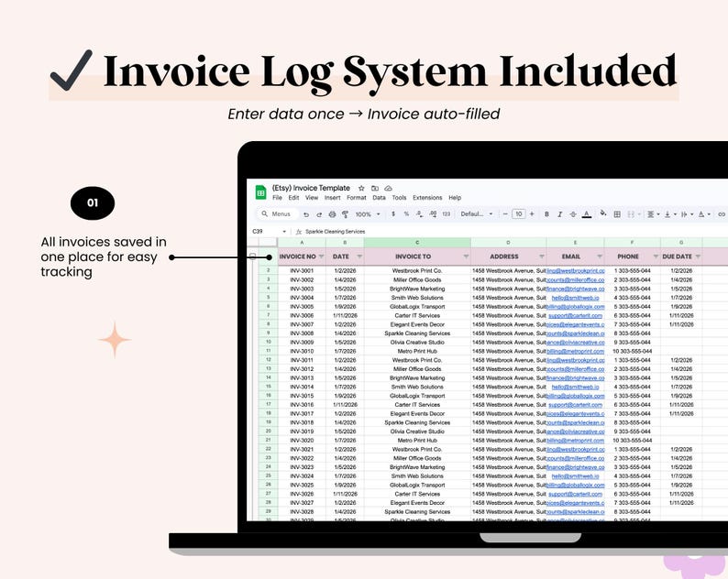
Task: Open the EMAIL filter dropdown
Action: point(600,257)
